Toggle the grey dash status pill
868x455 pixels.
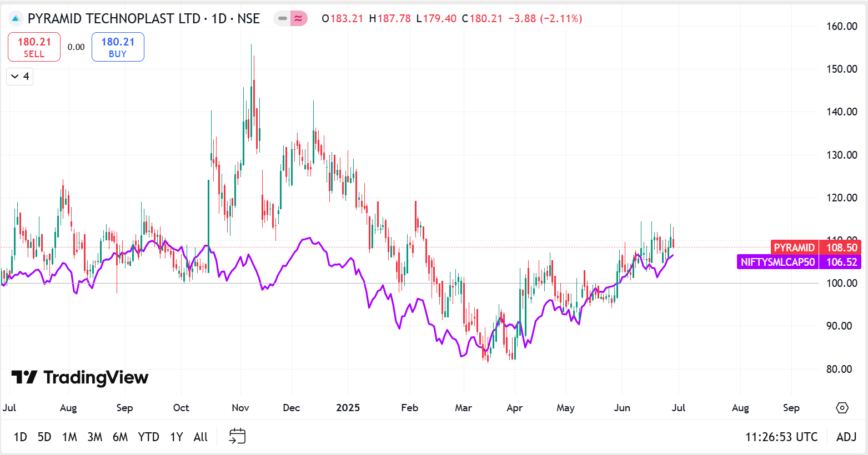click(x=283, y=19)
